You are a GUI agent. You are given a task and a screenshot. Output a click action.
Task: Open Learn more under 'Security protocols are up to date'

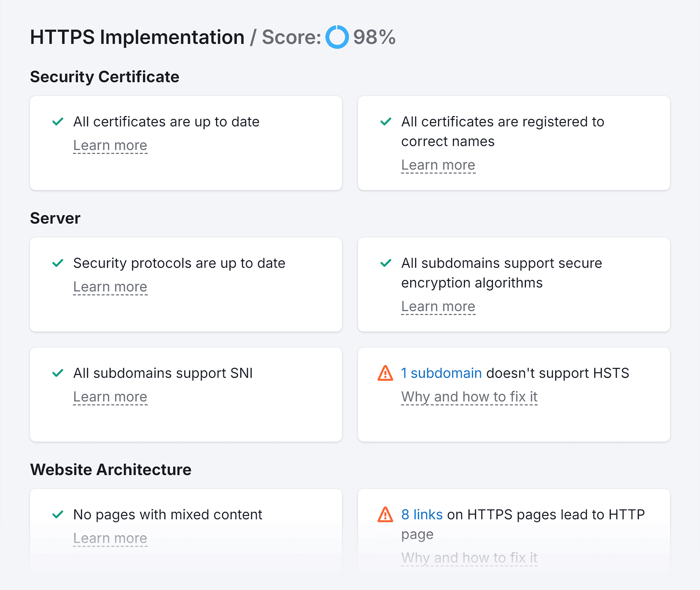110,287
